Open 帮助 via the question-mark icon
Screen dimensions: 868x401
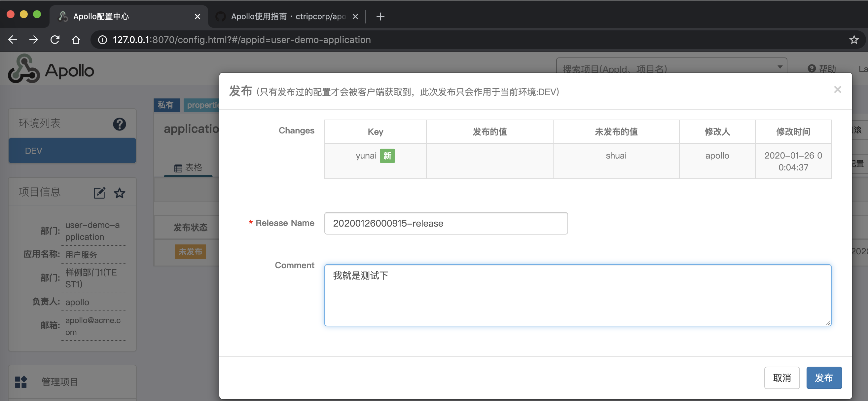coord(812,69)
